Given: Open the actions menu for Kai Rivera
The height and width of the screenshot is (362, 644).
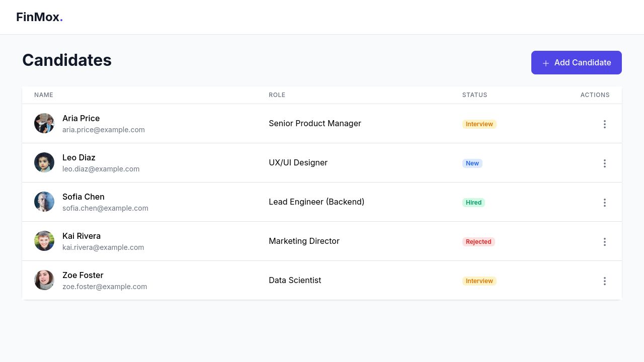Looking at the screenshot, I should [605, 242].
